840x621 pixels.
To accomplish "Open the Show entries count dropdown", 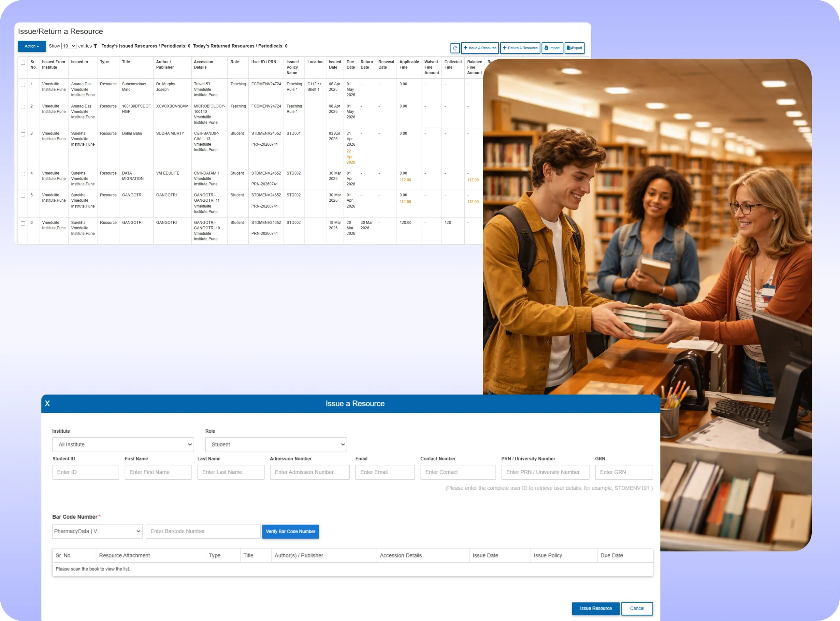I will (x=69, y=46).
